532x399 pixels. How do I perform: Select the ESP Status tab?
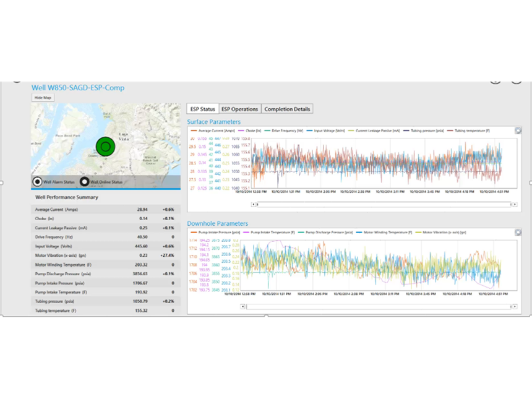click(202, 109)
